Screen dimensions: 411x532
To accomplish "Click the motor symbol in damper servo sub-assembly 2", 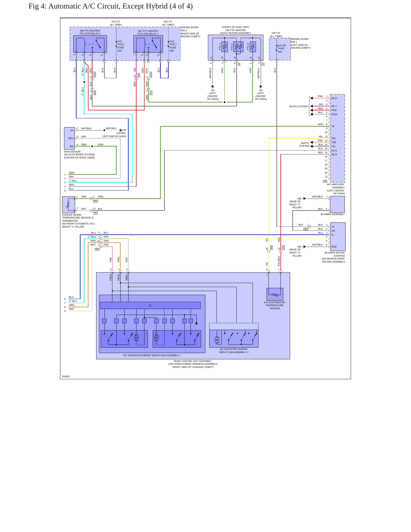I will 217,340.
